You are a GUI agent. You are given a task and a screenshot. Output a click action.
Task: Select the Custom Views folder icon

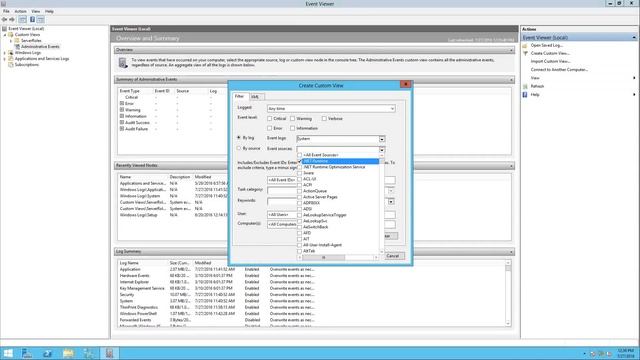[x=11, y=35]
